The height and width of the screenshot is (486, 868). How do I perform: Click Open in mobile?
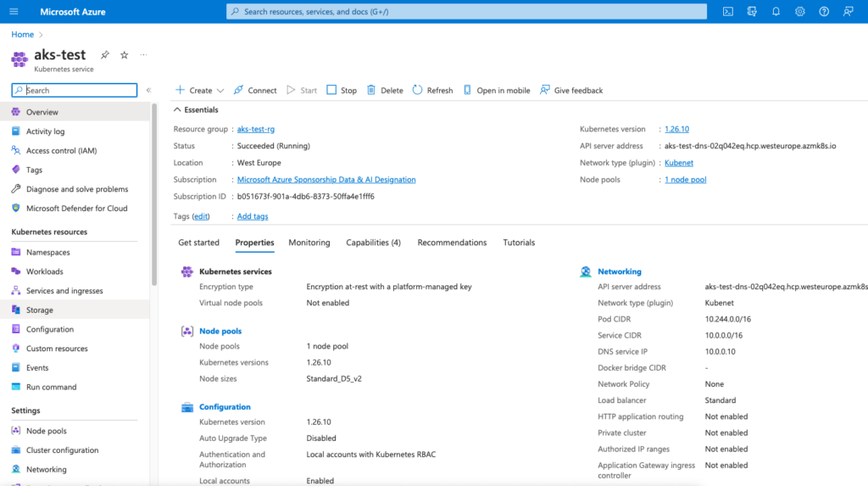click(497, 90)
